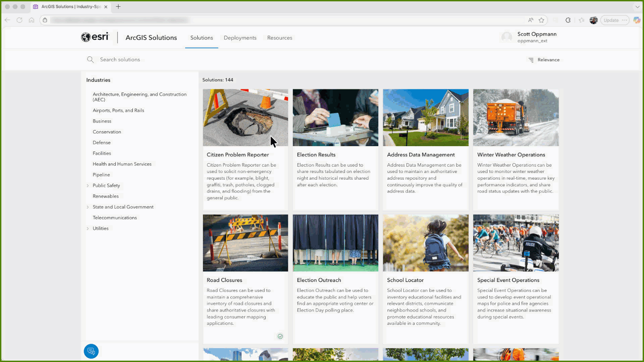Click the browser home icon

pyautogui.click(x=31, y=20)
